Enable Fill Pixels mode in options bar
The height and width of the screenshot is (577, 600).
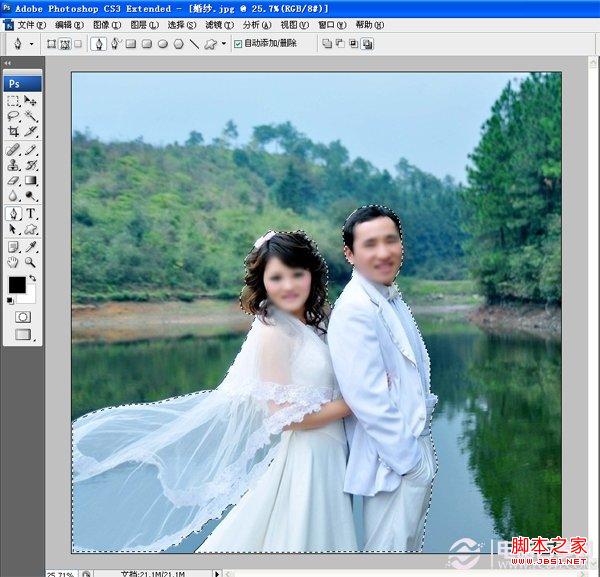[78, 44]
